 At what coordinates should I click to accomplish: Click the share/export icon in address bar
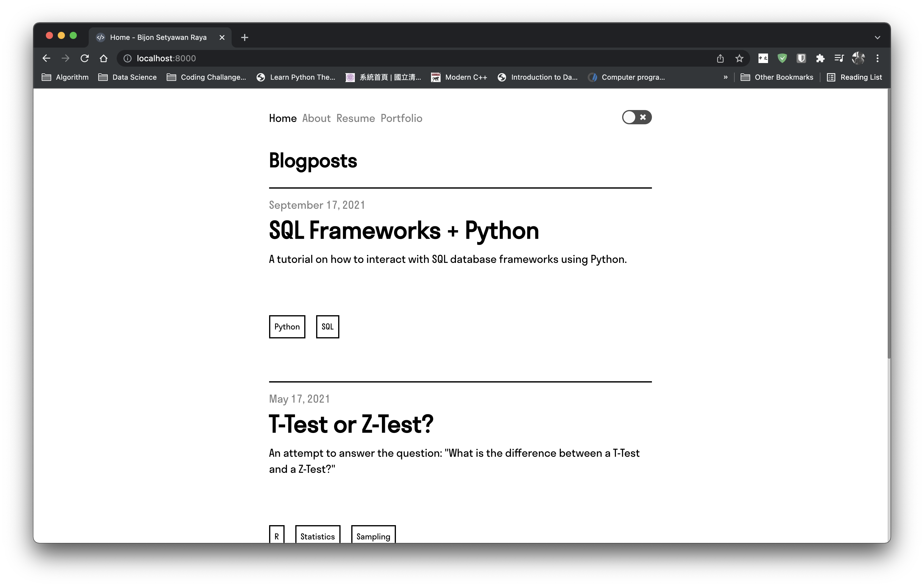tap(720, 58)
